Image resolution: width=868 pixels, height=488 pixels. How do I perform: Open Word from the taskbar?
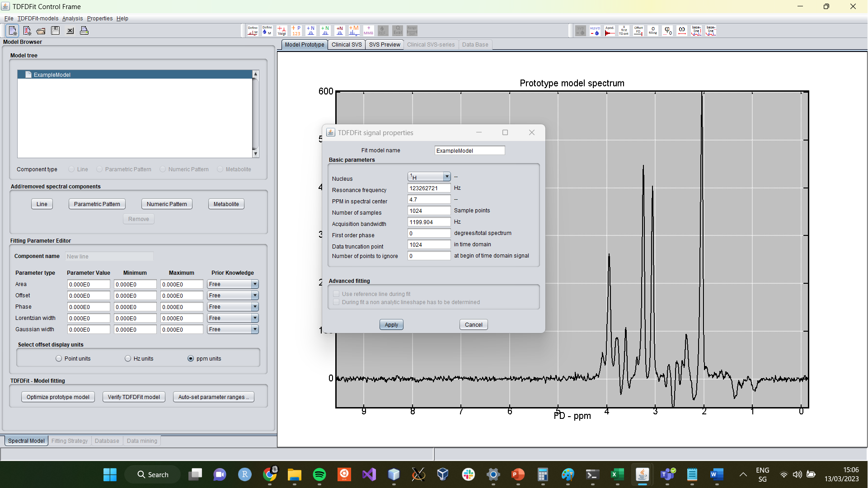click(717, 474)
